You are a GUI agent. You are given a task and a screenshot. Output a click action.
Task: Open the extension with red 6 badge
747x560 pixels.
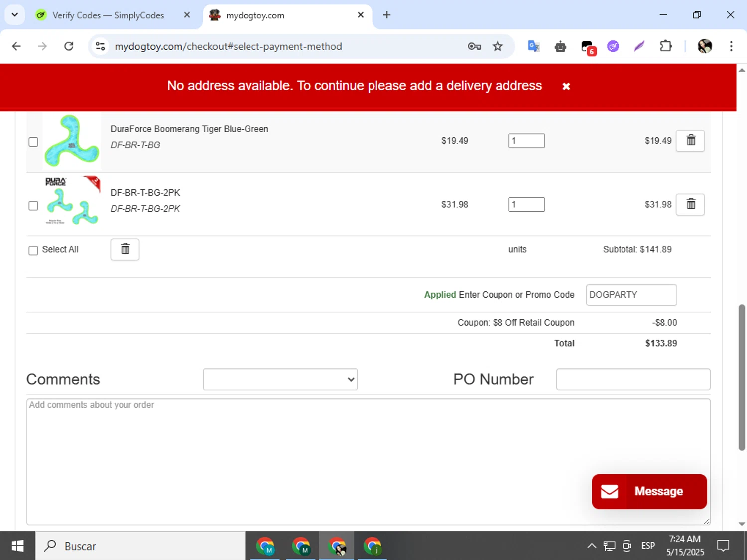(588, 47)
